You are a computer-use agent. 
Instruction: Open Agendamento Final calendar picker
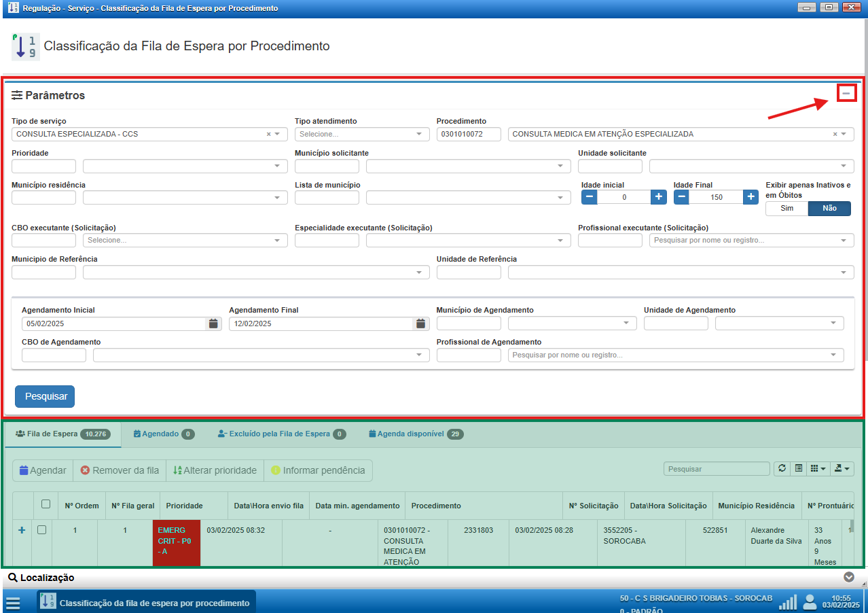pos(421,324)
